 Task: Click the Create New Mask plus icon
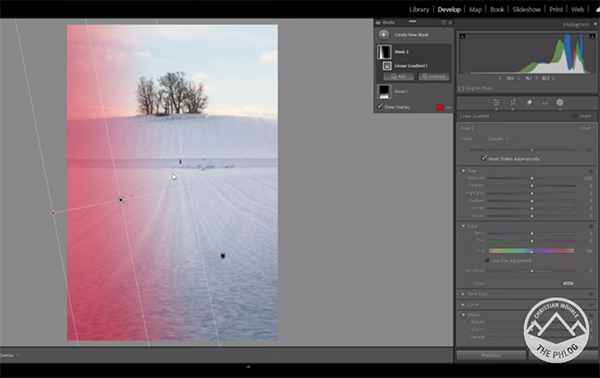tap(383, 35)
